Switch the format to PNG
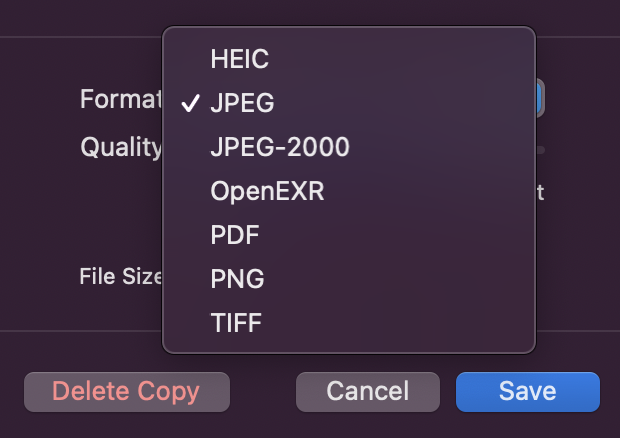 coord(237,279)
